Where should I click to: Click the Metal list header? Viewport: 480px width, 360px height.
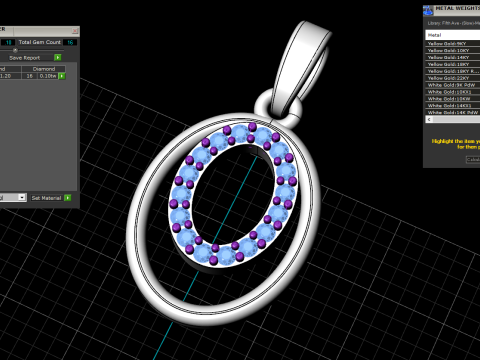(x=453, y=35)
